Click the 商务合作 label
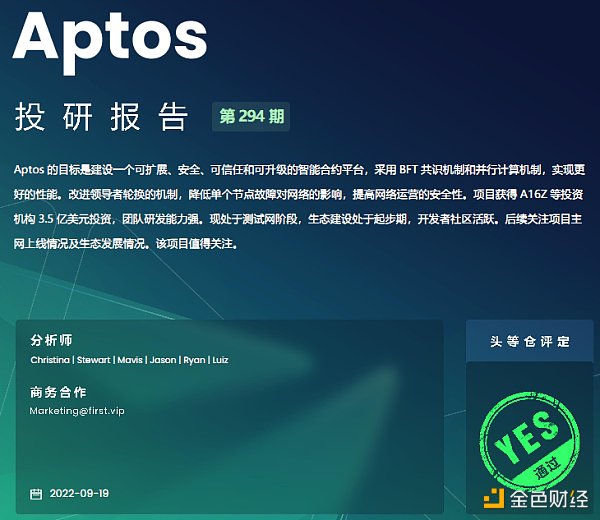This screenshot has width=600, height=520. pos(58,392)
